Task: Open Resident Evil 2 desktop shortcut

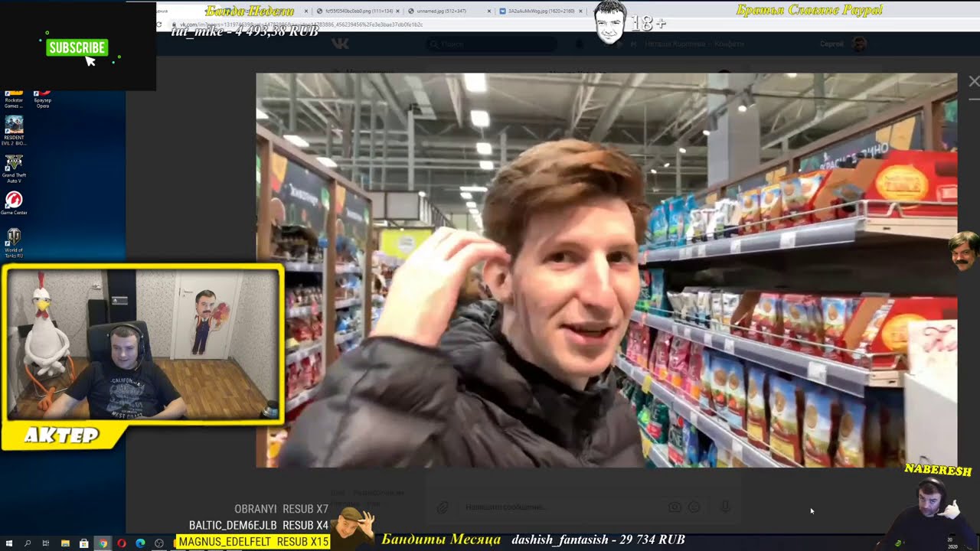Action: pyautogui.click(x=14, y=130)
